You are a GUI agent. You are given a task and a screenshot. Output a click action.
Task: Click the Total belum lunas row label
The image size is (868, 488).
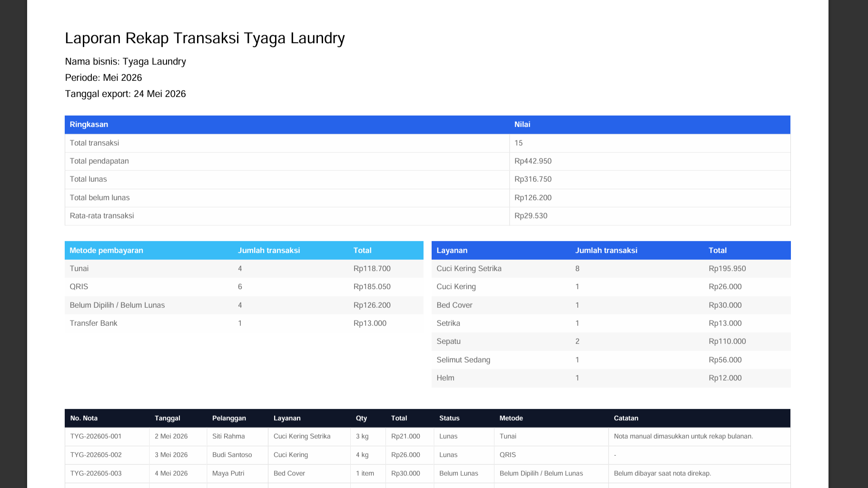(x=99, y=198)
